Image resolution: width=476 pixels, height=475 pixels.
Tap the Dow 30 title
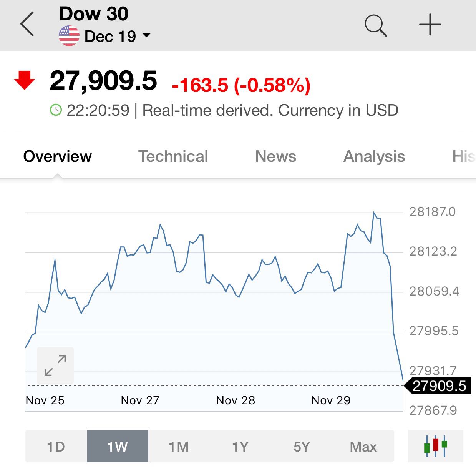point(94,14)
